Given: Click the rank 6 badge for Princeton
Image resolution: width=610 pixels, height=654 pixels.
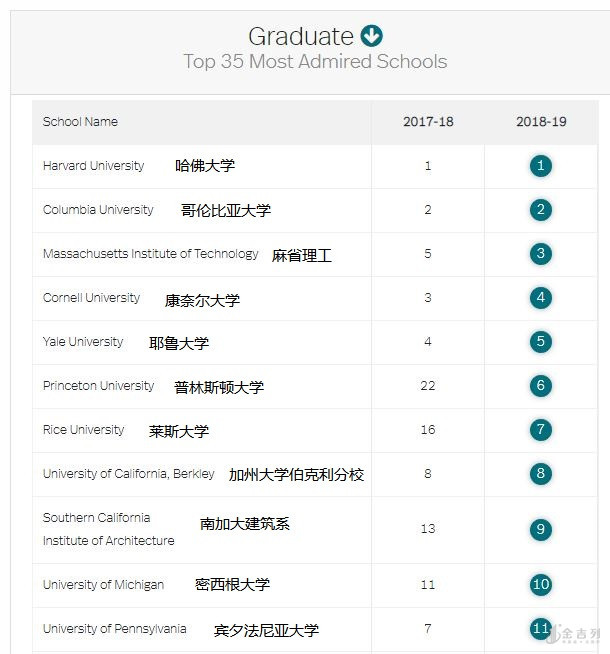Looking at the screenshot, I should 541,386.
